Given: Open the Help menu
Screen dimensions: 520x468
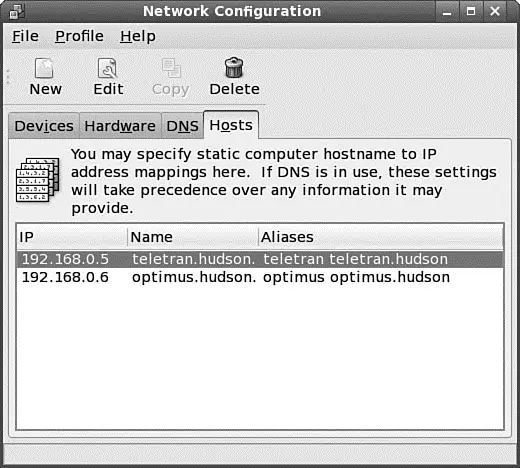Looking at the screenshot, I should tap(138, 36).
